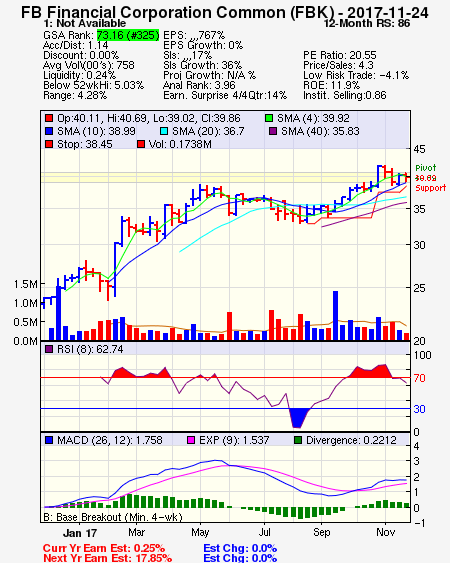Click the red Support label beside the chart

click(431, 188)
